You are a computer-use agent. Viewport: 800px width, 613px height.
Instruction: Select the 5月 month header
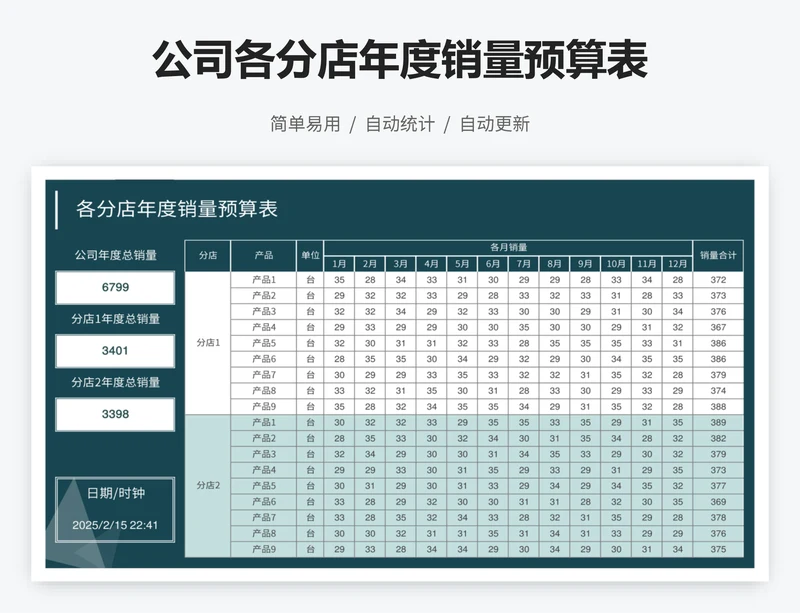pos(462,264)
